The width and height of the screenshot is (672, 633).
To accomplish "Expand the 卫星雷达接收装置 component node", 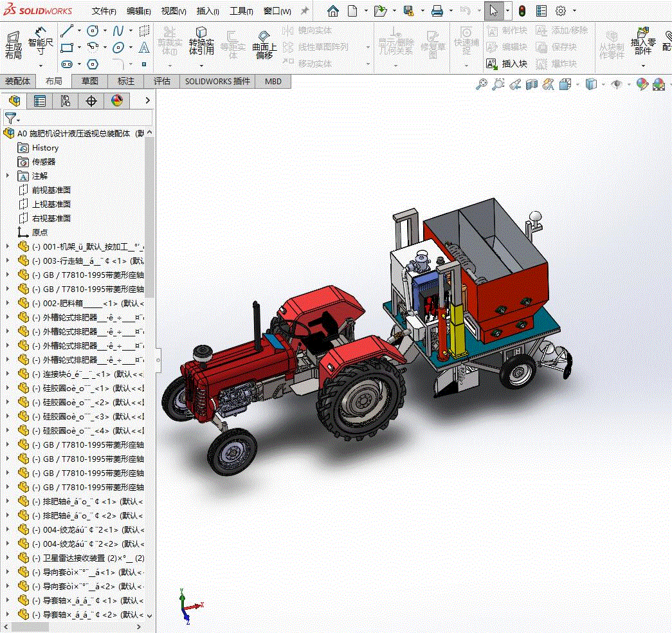I will [x=7, y=558].
